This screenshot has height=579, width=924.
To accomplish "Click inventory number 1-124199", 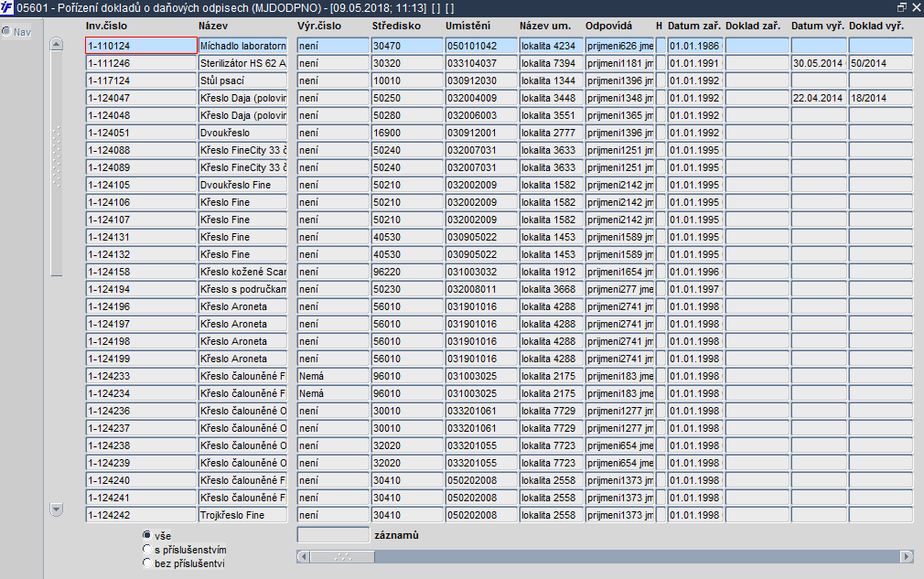I will [x=142, y=359].
